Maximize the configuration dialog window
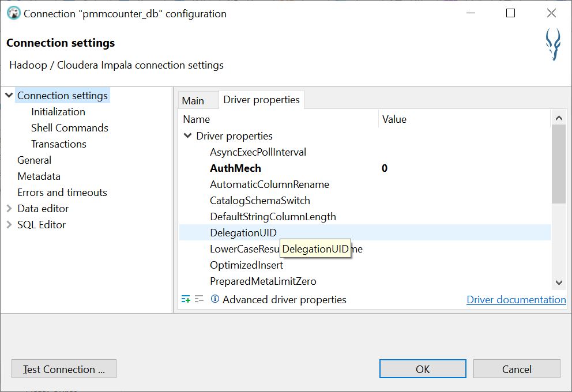Viewport: 572px width, 392px height. pos(510,13)
